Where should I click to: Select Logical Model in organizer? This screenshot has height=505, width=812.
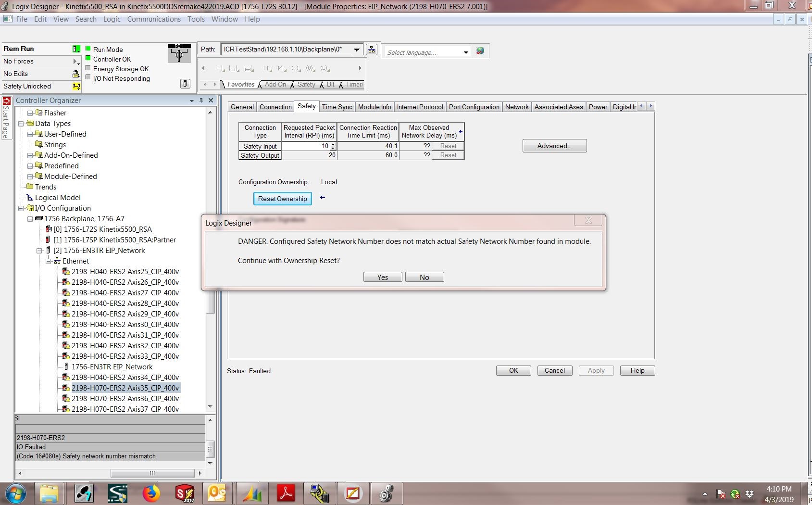pos(58,198)
